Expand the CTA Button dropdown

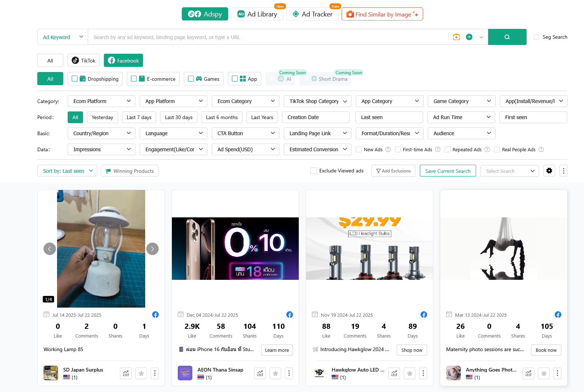(245, 133)
